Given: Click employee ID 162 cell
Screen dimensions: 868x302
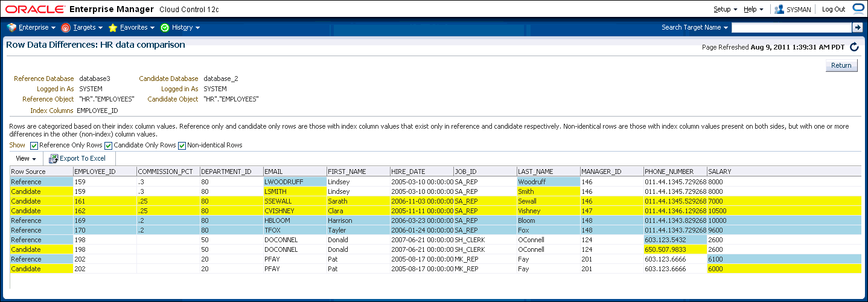Looking at the screenshot, I should pos(105,211).
